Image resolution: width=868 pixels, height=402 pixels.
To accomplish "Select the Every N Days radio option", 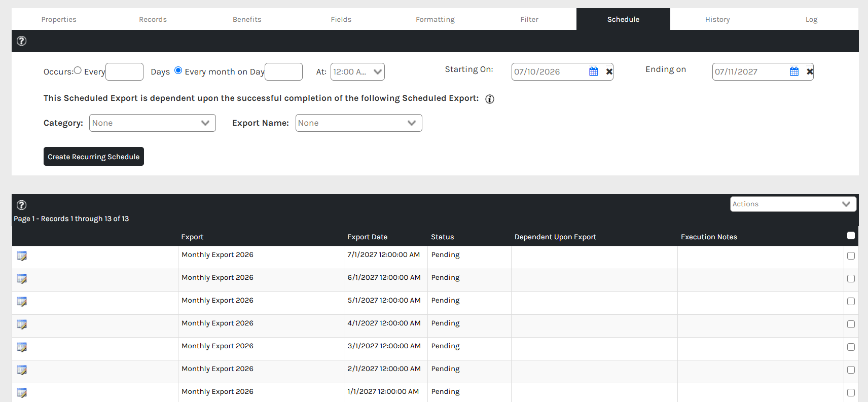I will (x=78, y=70).
